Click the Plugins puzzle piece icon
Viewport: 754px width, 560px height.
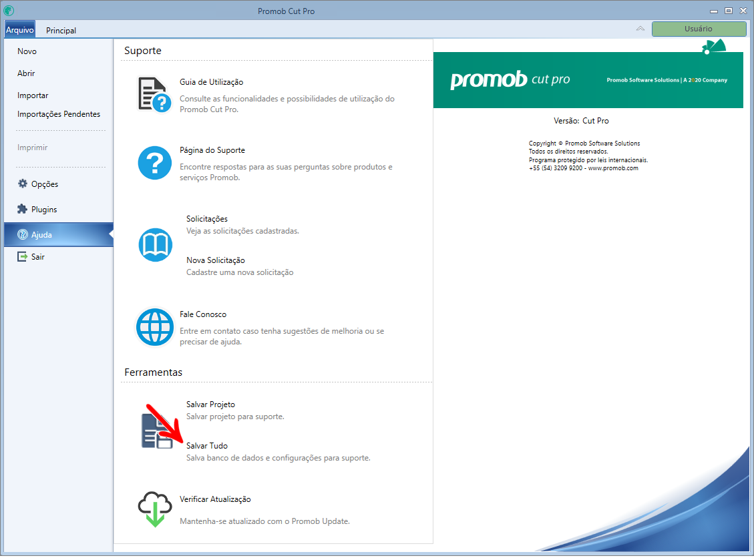tap(22, 209)
